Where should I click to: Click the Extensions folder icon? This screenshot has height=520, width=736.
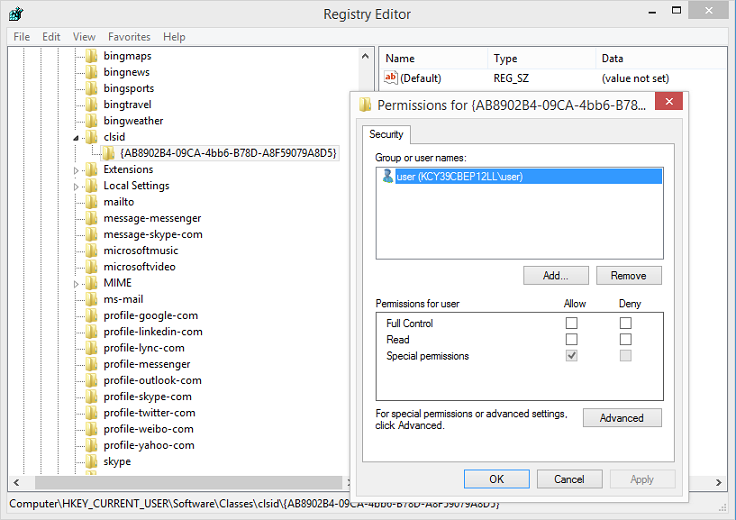point(92,169)
